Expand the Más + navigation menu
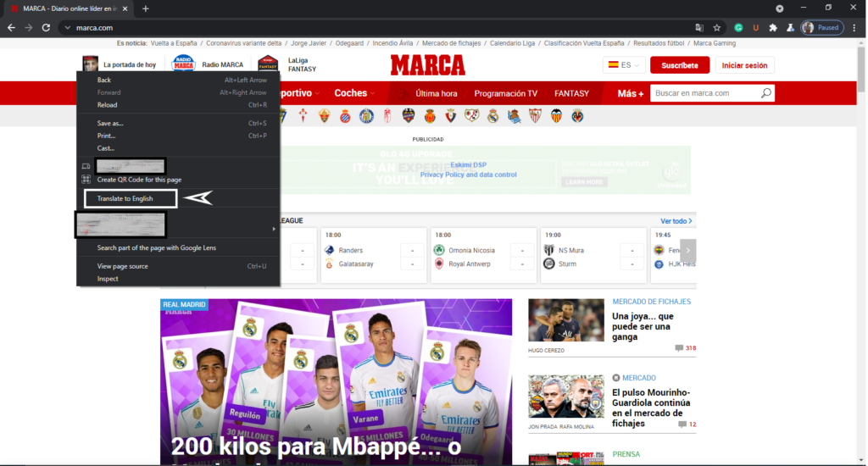Image resolution: width=868 pixels, height=466 pixels. click(631, 93)
